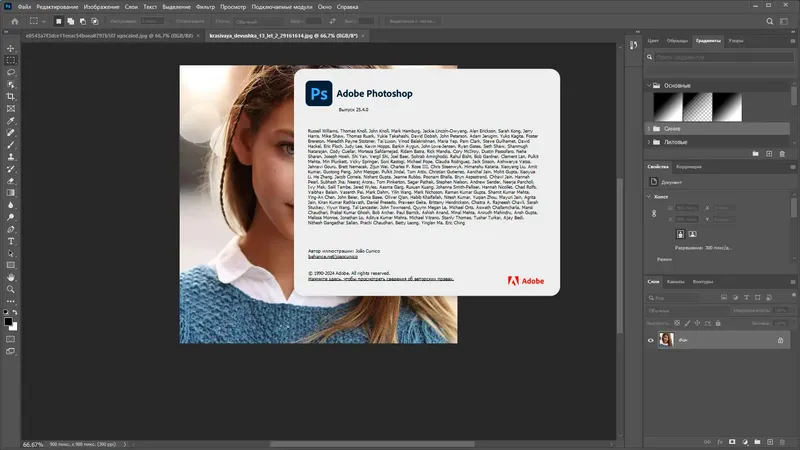
Task: Select the Frame tool
Action: pyautogui.click(x=11, y=109)
